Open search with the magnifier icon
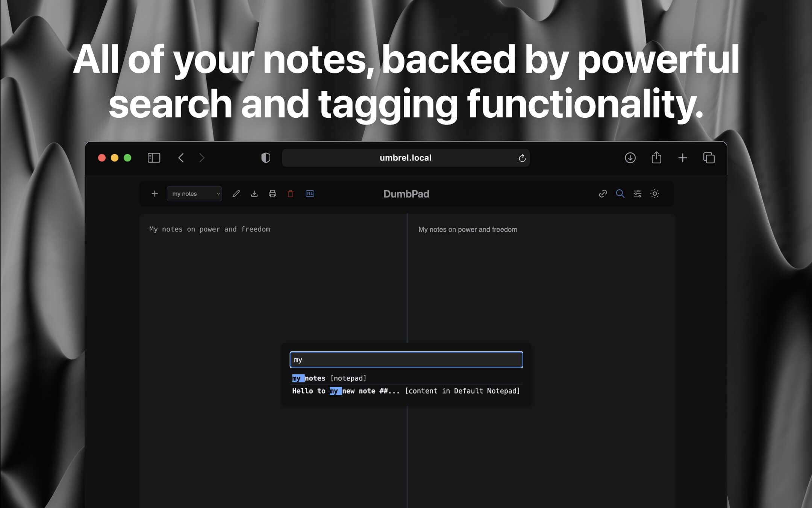Screen dimensions: 812x508 (620, 193)
